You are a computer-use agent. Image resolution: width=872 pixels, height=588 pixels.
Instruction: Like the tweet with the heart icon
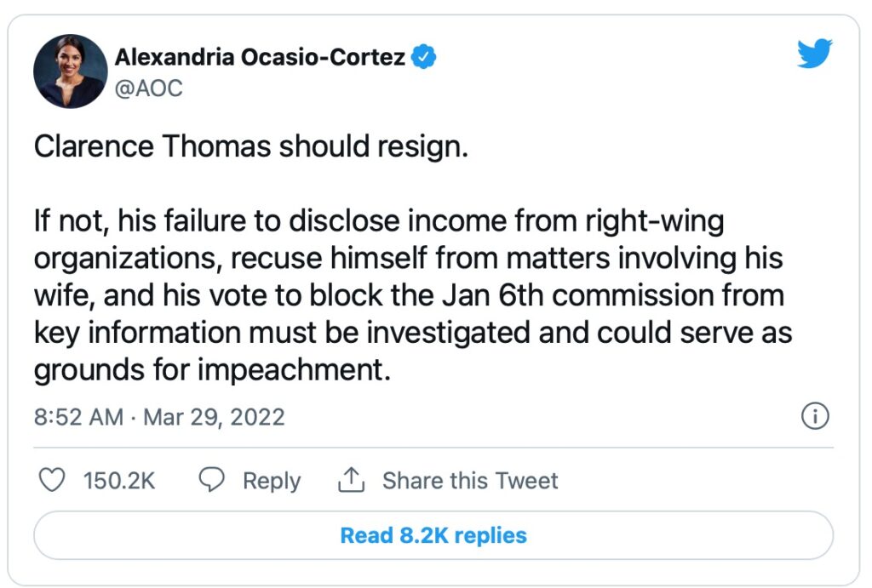pyautogui.click(x=53, y=481)
